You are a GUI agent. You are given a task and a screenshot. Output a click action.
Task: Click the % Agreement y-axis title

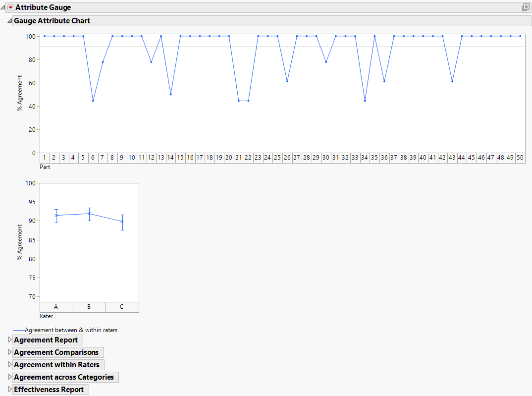click(20, 92)
